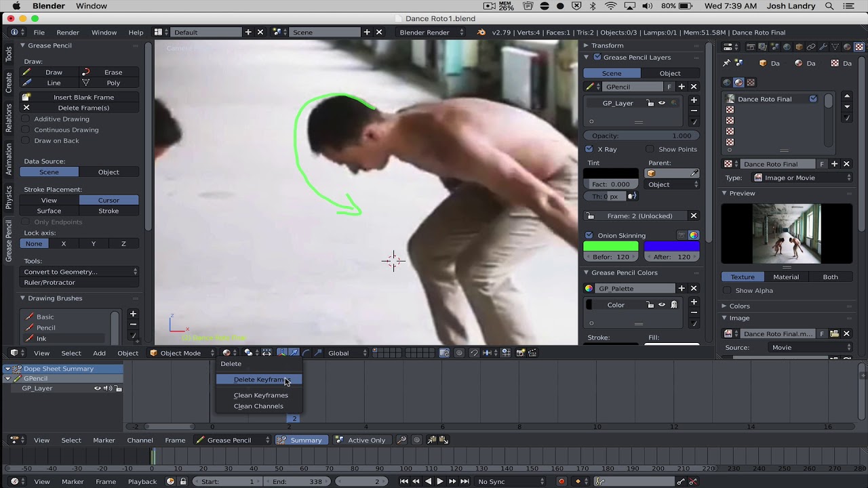Click the Parent eyedropper icon
868x488 pixels.
tap(694, 174)
